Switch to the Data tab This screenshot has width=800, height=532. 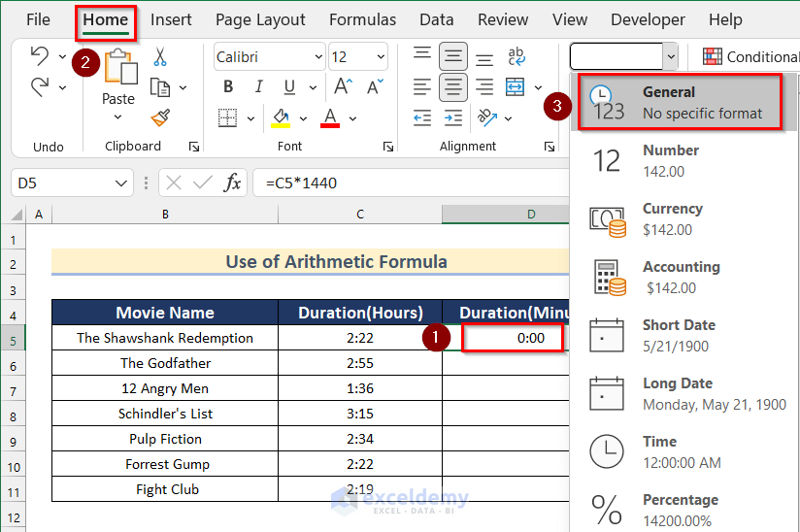pyautogui.click(x=436, y=19)
